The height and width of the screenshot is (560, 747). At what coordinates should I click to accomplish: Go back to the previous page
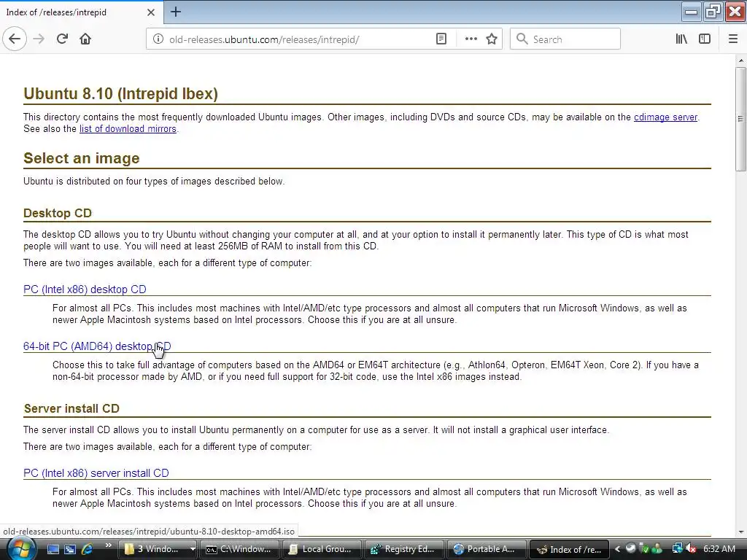(15, 39)
